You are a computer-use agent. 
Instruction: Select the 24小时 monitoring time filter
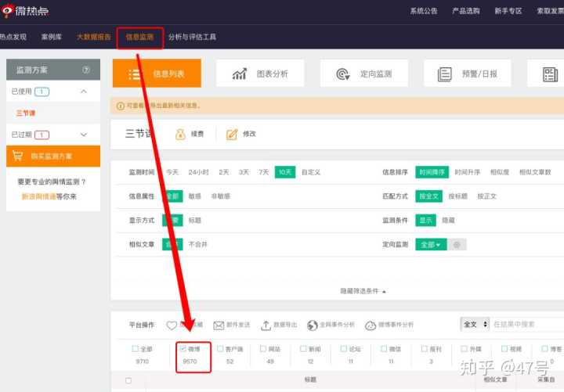198,171
